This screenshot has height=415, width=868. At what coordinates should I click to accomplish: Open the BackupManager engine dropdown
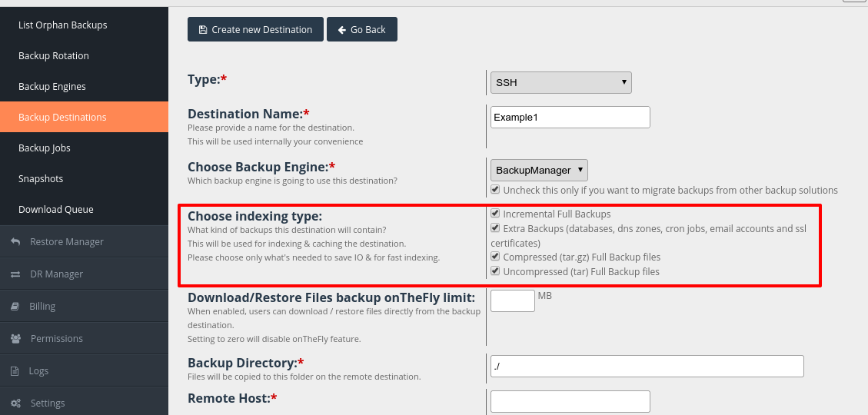coord(539,170)
